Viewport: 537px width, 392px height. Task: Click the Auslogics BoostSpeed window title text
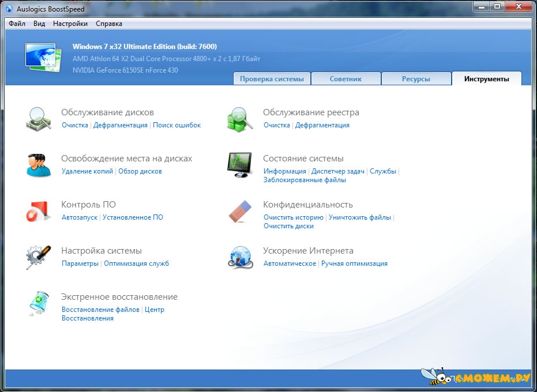tap(51, 9)
